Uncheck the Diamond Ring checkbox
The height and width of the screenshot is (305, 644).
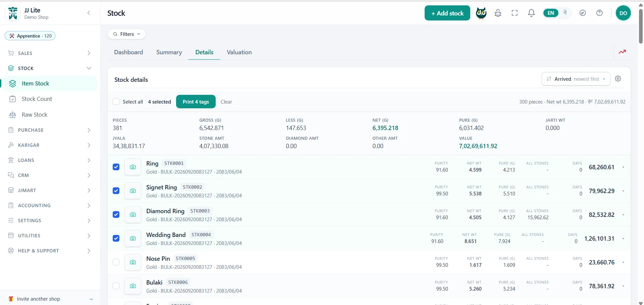pyautogui.click(x=116, y=215)
